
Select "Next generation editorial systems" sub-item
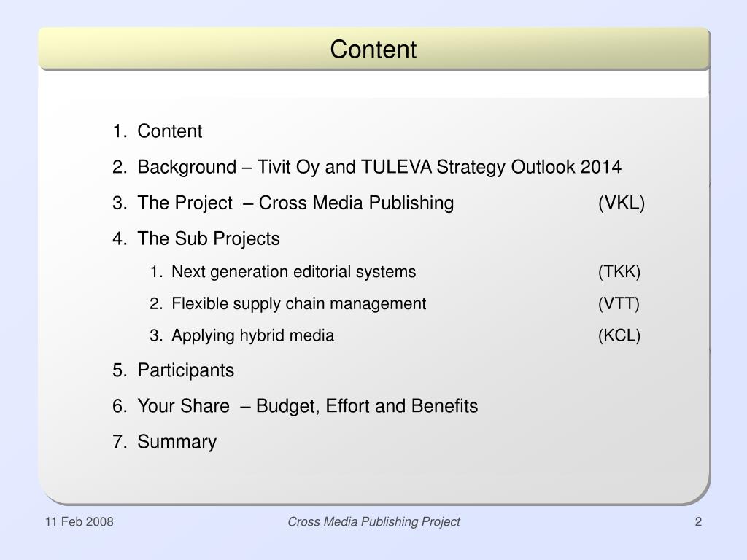point(293,271)
